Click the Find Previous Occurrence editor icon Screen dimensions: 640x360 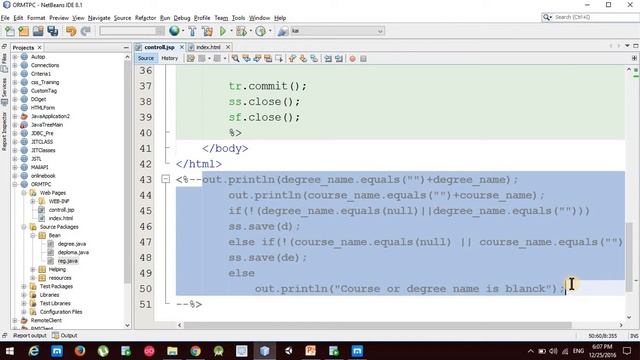pyautogui.click(x=246, y=59)
